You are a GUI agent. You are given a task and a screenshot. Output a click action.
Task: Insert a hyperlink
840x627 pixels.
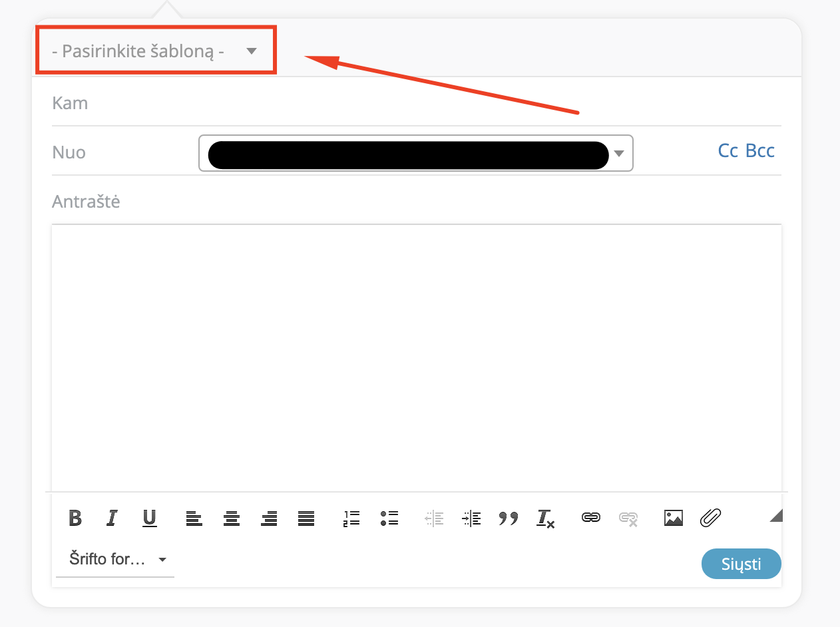[x=591, y=518]
